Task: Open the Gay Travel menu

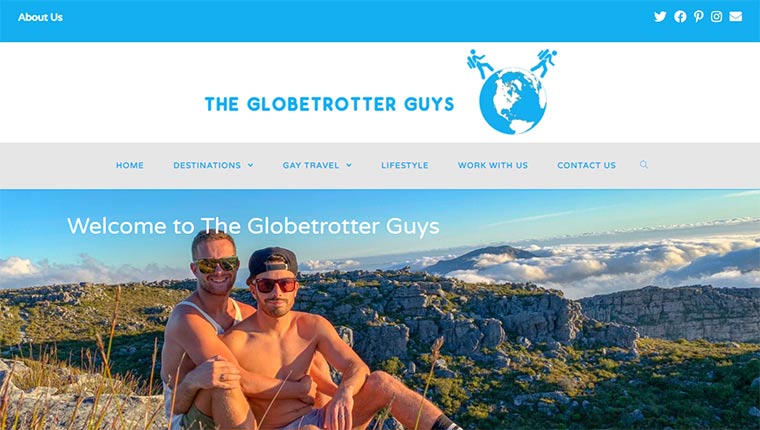Action: pos(311,165)
